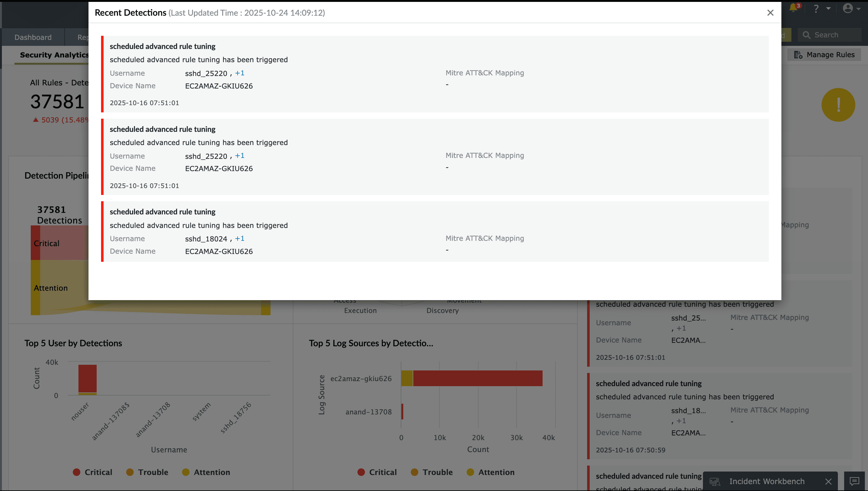Click the search magnifier icon
868x491 pixels.
tap(807, 35)
